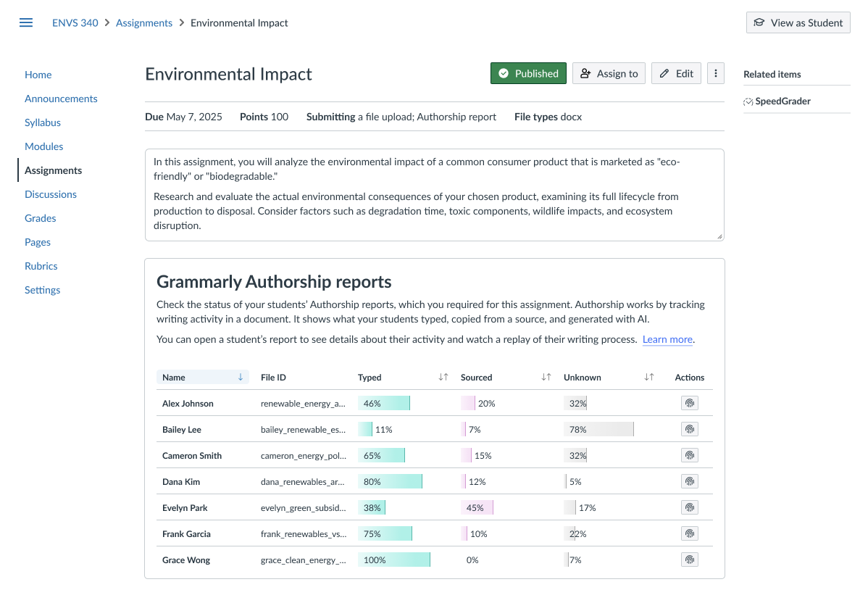
Task: Select the name Evelyn Park
Action: (x=185, y=508)
